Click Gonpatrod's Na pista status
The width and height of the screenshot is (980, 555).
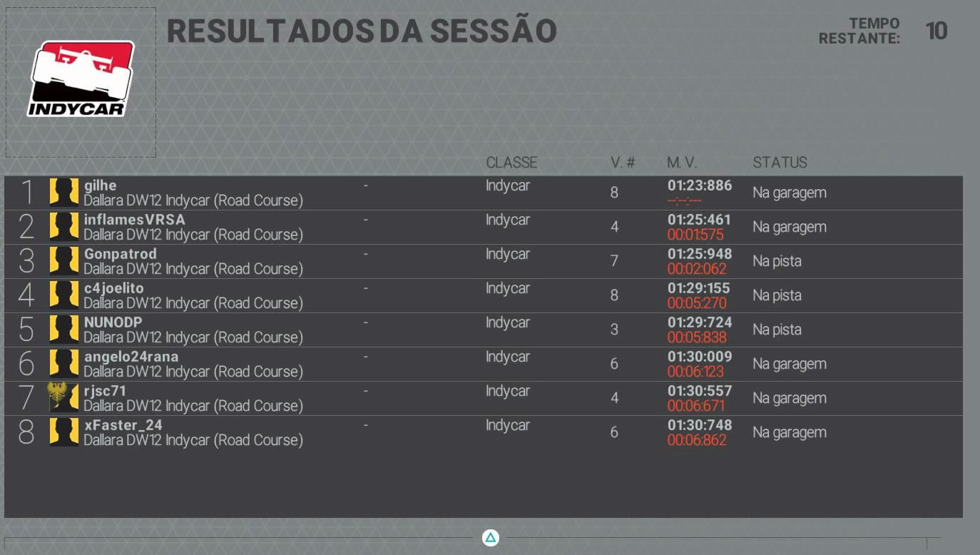[x=777, y=261]
